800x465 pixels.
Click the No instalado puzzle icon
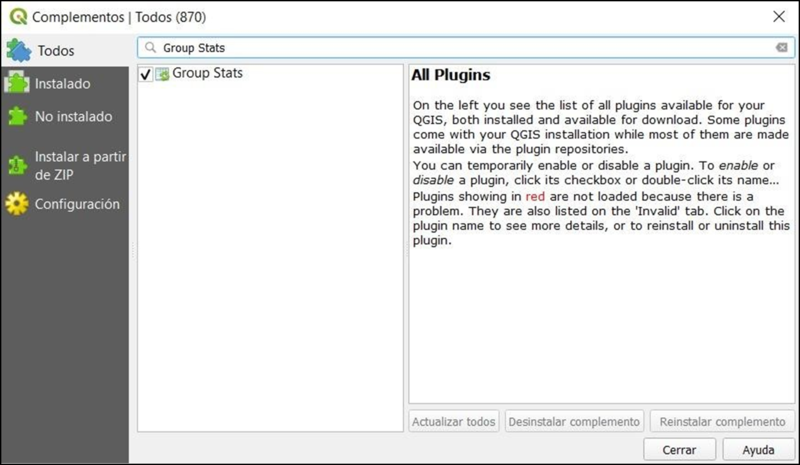[x=17, y=116]
